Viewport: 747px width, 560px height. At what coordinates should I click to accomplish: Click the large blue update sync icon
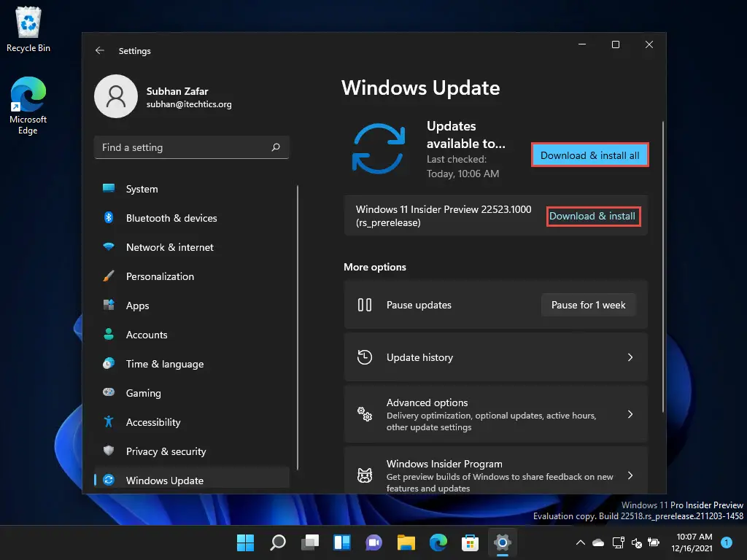coord(379,149)
